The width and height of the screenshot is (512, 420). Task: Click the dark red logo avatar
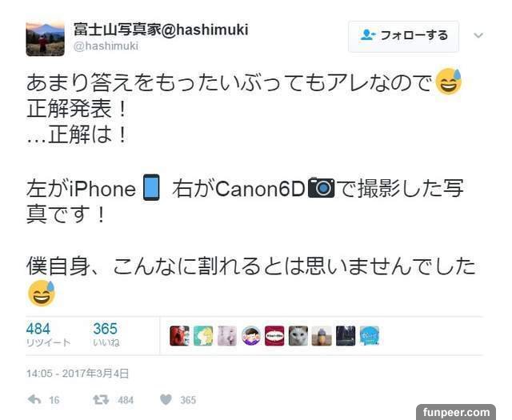tap(274, 336)
